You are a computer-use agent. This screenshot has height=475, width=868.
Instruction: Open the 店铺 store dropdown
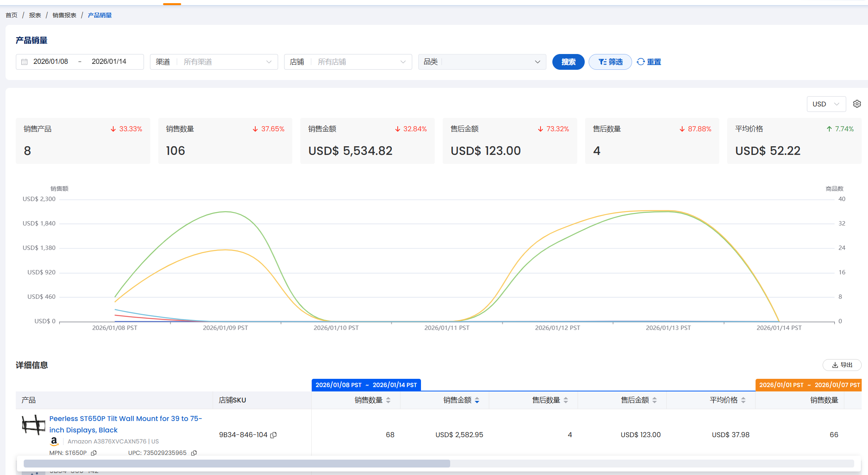tap(348, 62)
